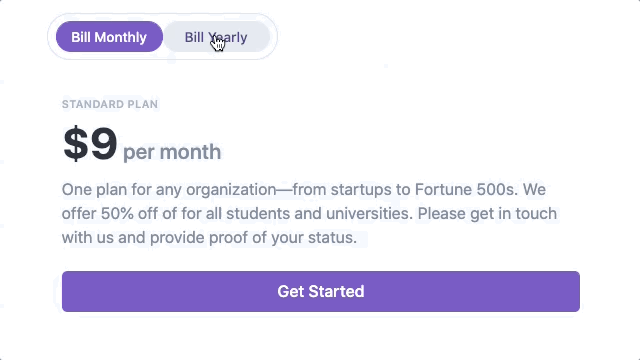Click the word 'Please' in description

(x=442, y=213)
